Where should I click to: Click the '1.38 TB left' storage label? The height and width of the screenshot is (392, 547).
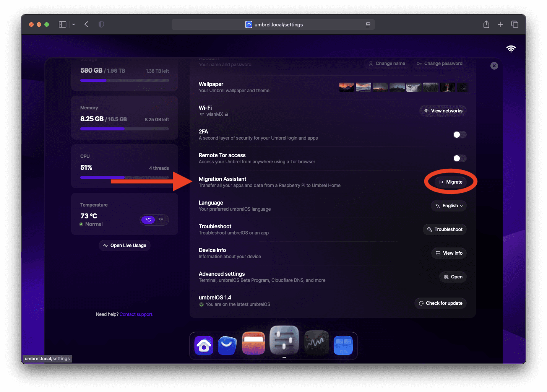click(x=157, y=71)
